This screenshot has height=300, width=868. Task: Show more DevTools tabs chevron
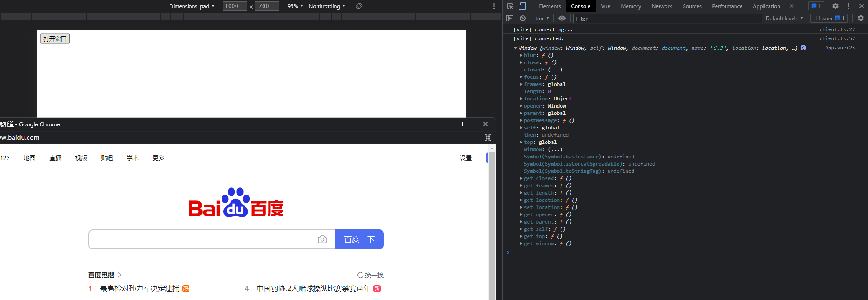point(792,6)
